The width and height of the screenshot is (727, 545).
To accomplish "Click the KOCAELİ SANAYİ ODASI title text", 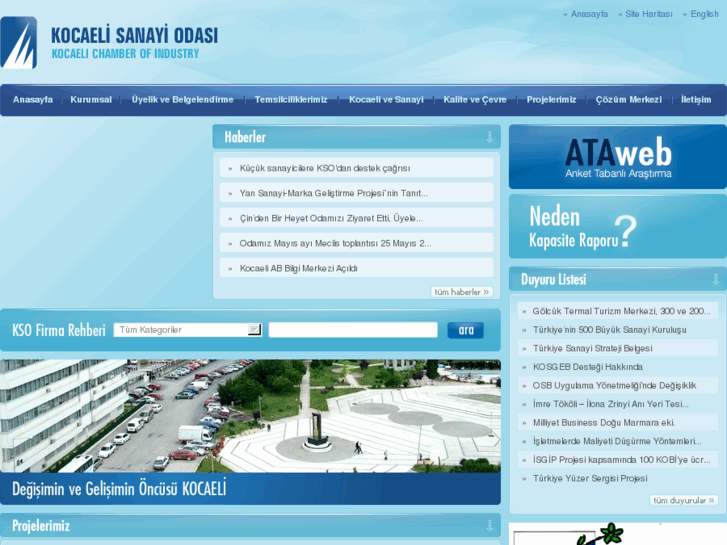I will 134,36.
